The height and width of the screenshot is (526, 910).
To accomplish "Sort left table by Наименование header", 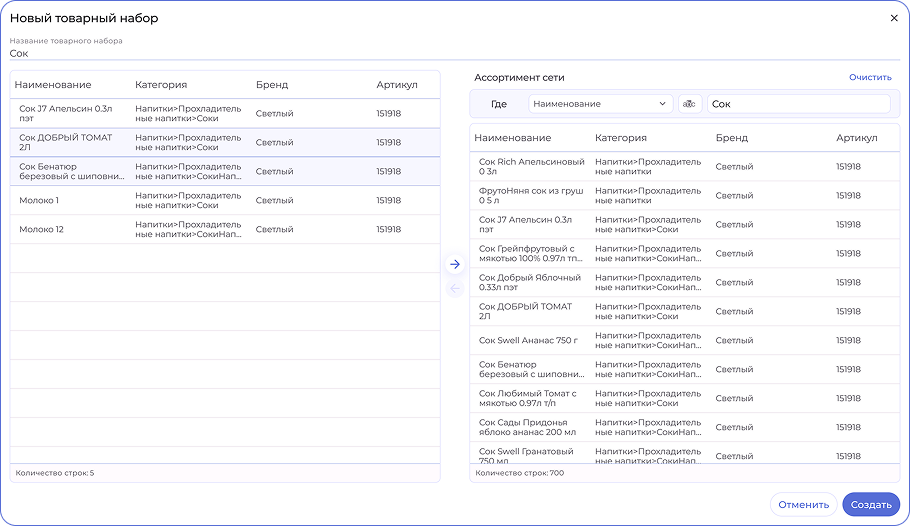I will [x=53, y=85].
